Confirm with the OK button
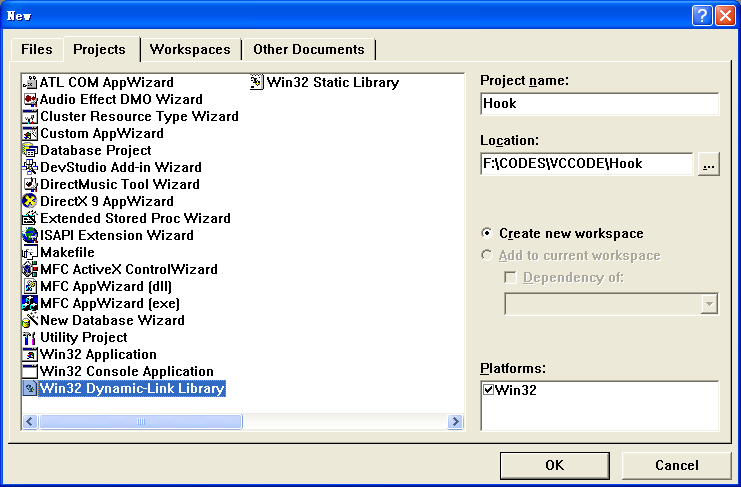 point(554,465)
